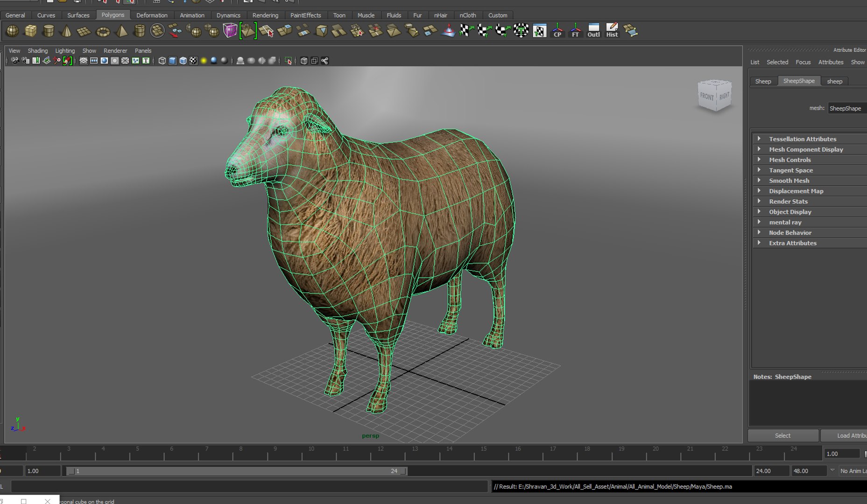Create a polygon plane from the shelf

click(84, 31)
